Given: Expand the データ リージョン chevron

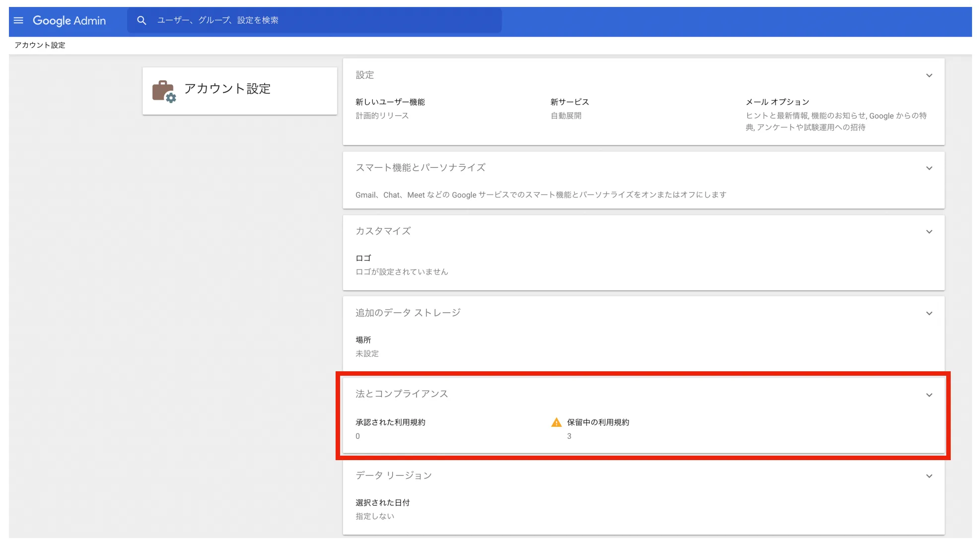Looking at the screenshot, I should [929, 476].
